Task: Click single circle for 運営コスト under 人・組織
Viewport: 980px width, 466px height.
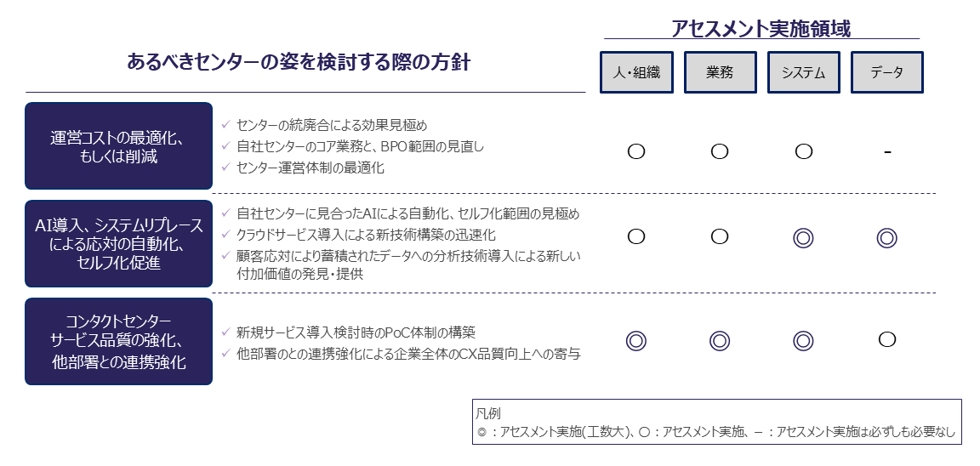Action: (x=635, y=152)
